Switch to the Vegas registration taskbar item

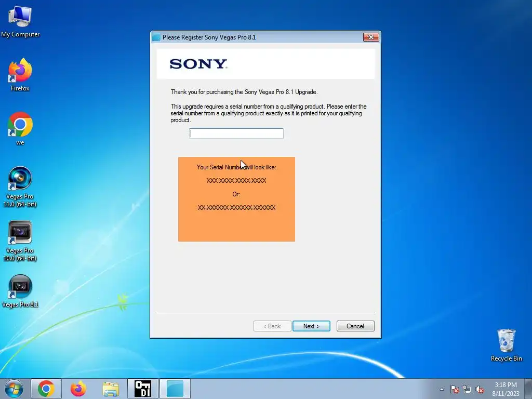click(x=175, y=389)
